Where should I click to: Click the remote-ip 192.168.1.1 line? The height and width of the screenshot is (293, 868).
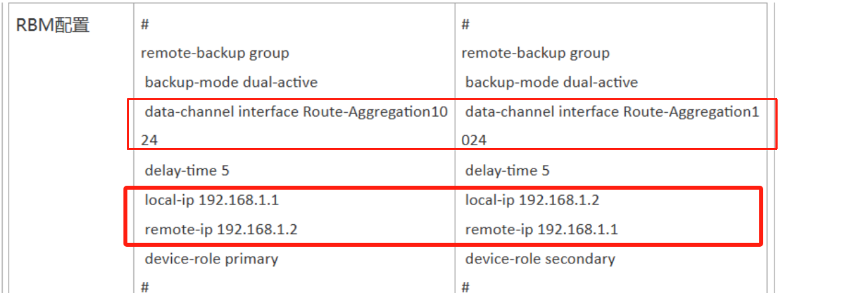point(541,229)
